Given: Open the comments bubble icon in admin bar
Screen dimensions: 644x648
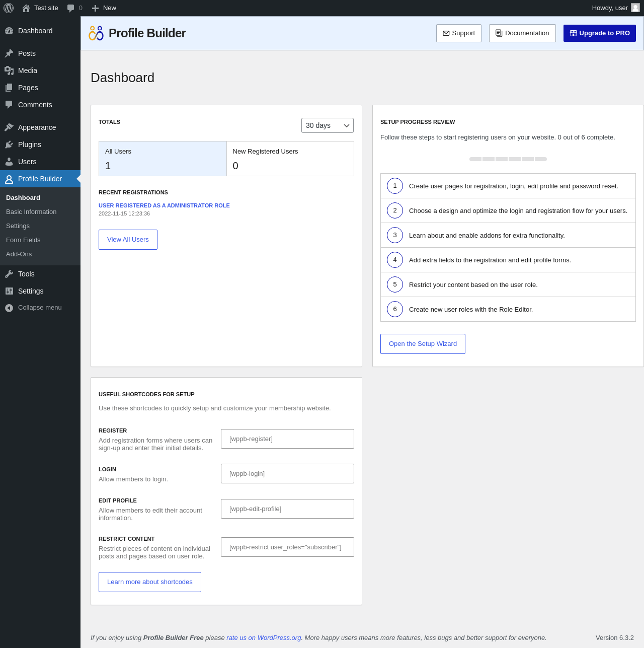Looking at the screenshot, I should (x=71, y=8).
